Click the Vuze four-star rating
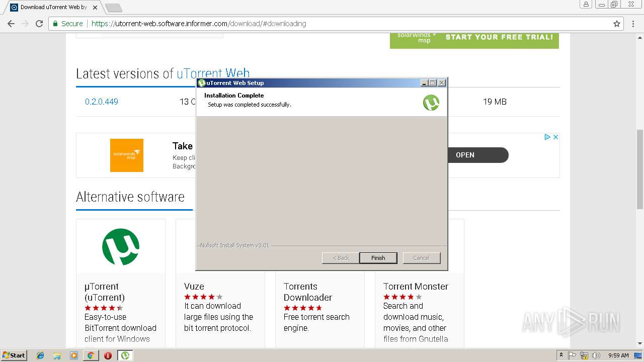 tap(203, 297)
